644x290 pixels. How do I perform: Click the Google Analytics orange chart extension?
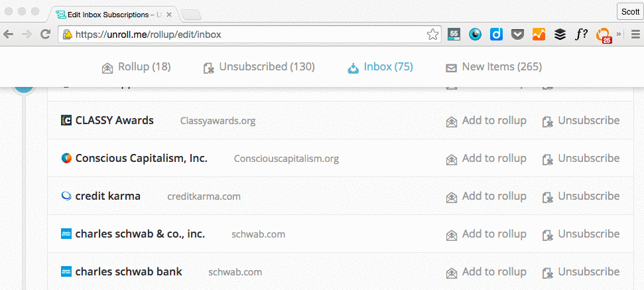click(539, 35)
